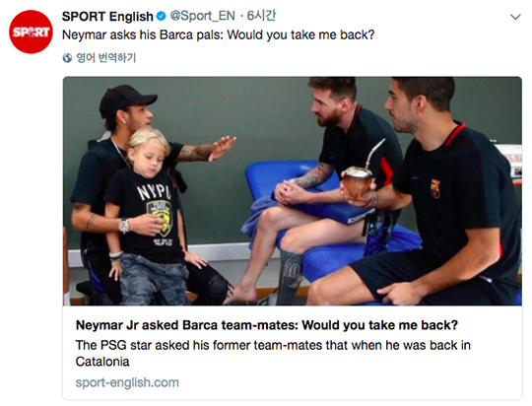This screenshot has width=532, height=406.
Task: Open the article preview photo
Action: click(293, 191)
